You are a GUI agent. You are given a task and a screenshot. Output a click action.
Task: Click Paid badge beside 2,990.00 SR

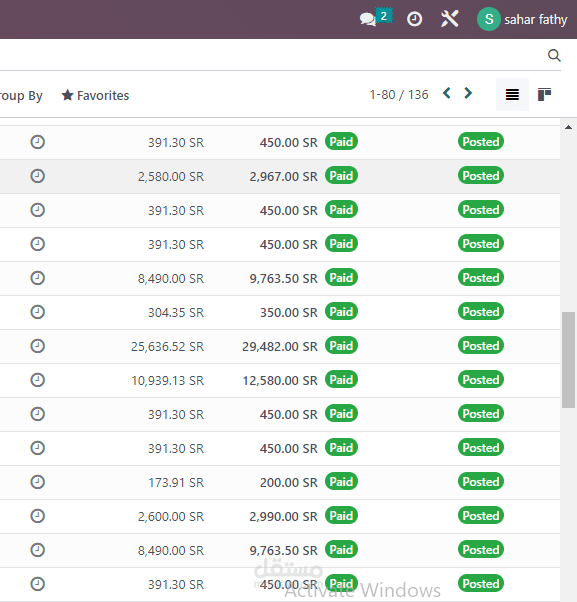point(341,516)
